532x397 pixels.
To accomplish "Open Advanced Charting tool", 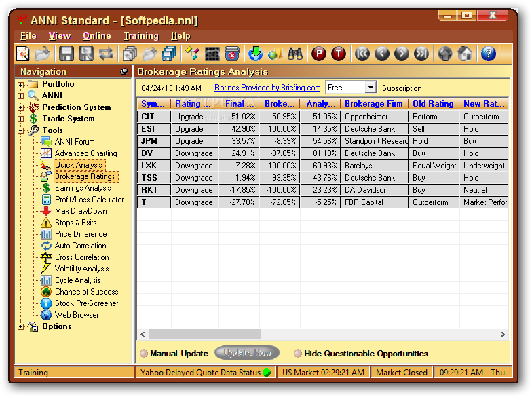I will [85, 153].
